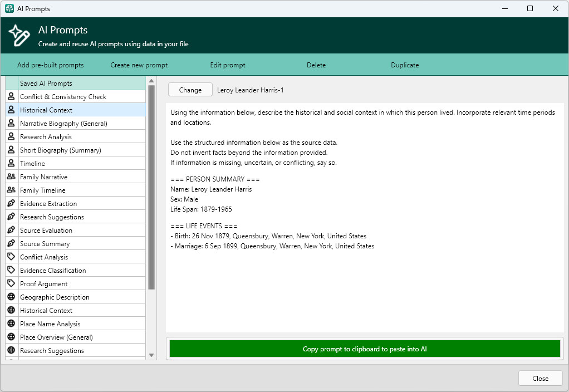Open Add pre-built prompts

[x=51, y=65]
